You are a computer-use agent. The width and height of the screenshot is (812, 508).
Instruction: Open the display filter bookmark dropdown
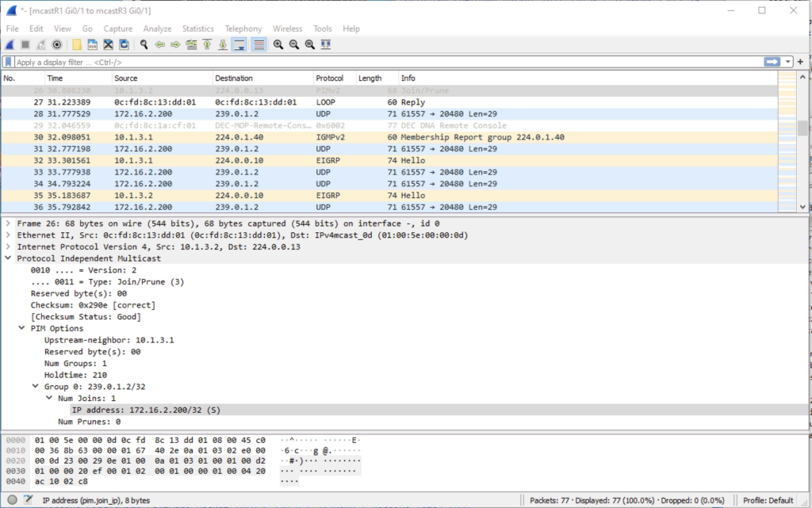pyautogui.click(x=7, y=60)
